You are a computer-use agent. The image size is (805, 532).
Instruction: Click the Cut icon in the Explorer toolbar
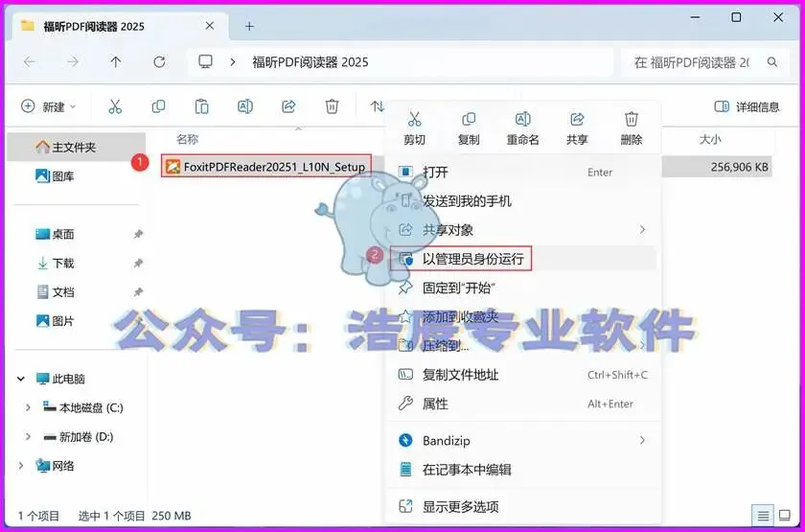(x=115, y=106)
